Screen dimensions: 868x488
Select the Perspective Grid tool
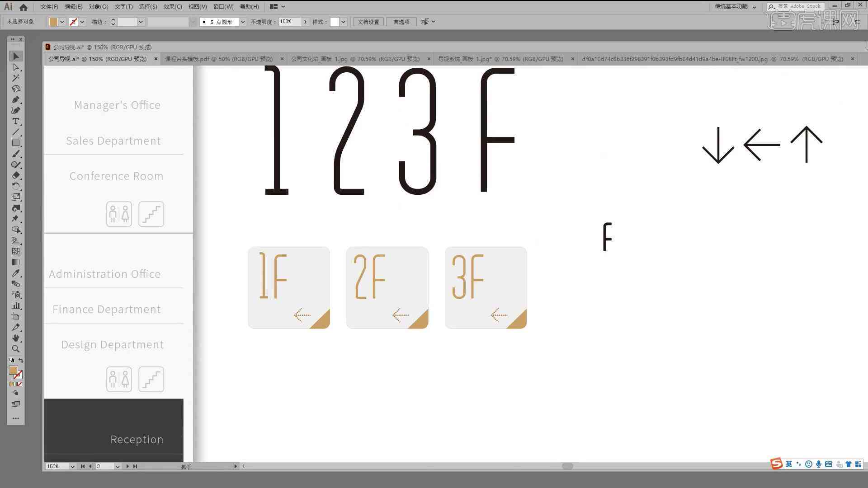[x=16, y=241]
